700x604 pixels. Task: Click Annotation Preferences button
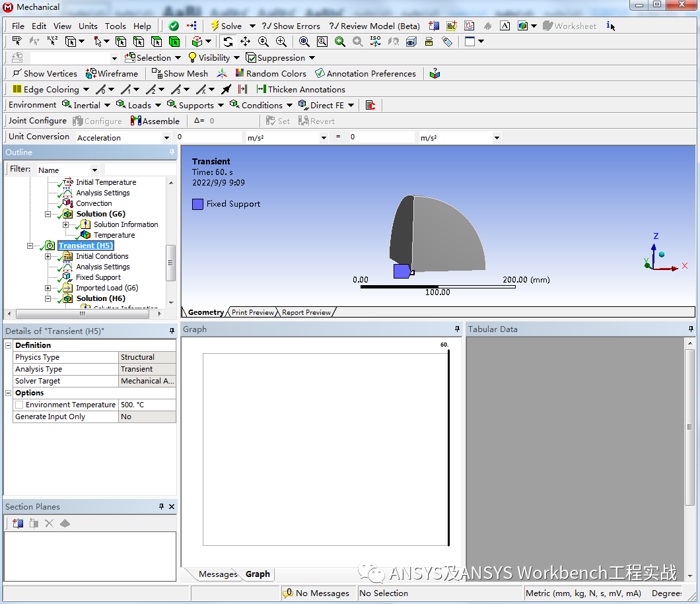pos(366,74)
